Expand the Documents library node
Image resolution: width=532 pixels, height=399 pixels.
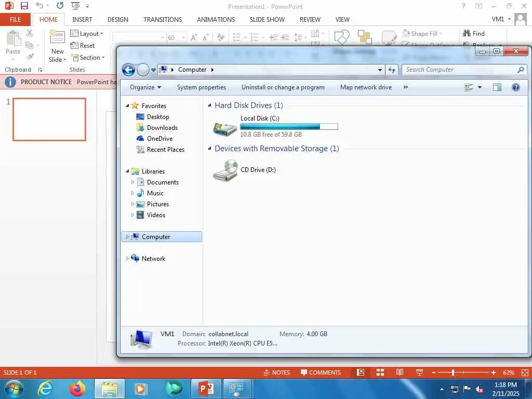tap(132, 182)
